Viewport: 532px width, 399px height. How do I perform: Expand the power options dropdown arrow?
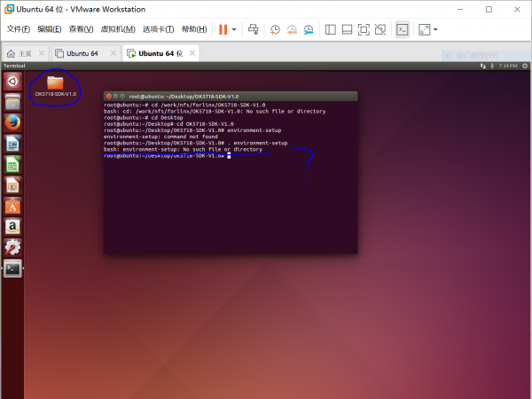pyautogui.click(x=234, y=29)
